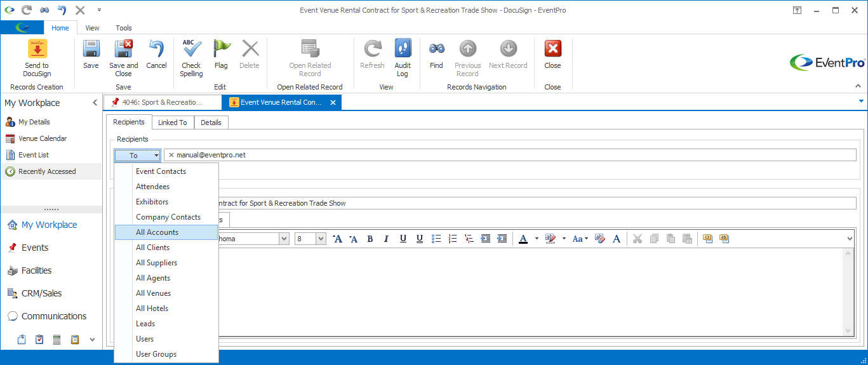868x365 pixels.
Task: Close the Event Venue Rental Contract document tab
Action: (x=332, y=102)
